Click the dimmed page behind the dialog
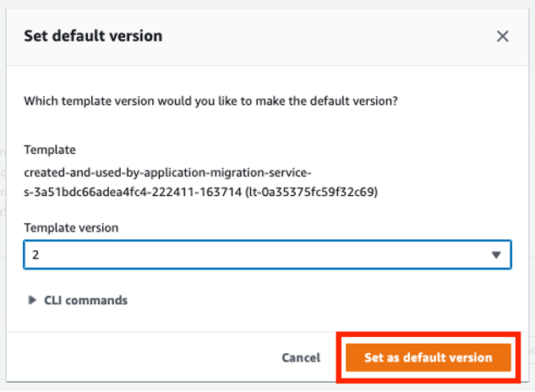Screen dimensions: 535x392 pyautogui.click(x=3, y=204)
